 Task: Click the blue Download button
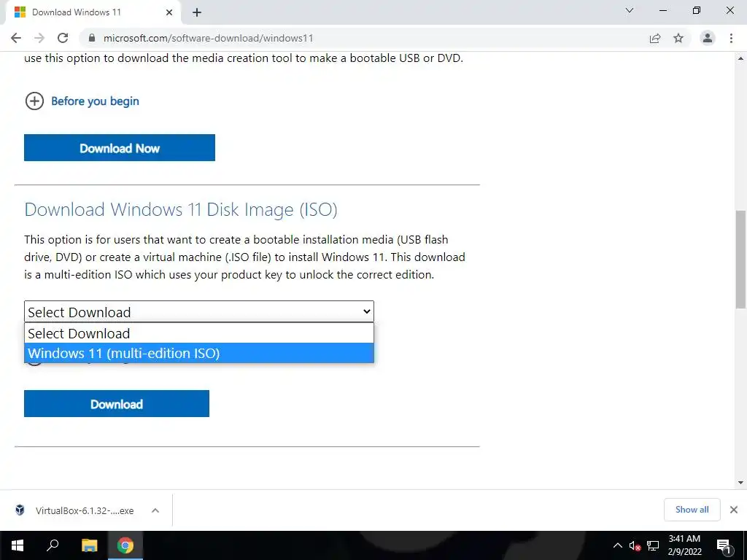coord(117,404)
